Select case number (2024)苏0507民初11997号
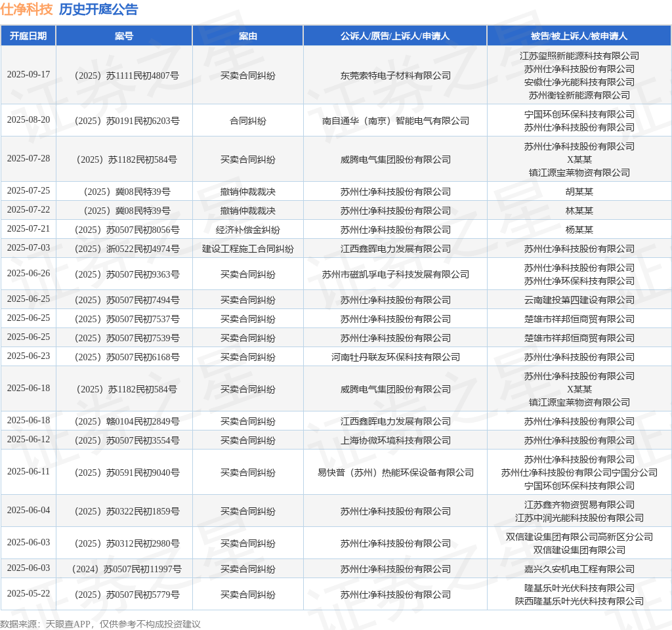This screenshot has height=630, width=672. pos(127,569)
